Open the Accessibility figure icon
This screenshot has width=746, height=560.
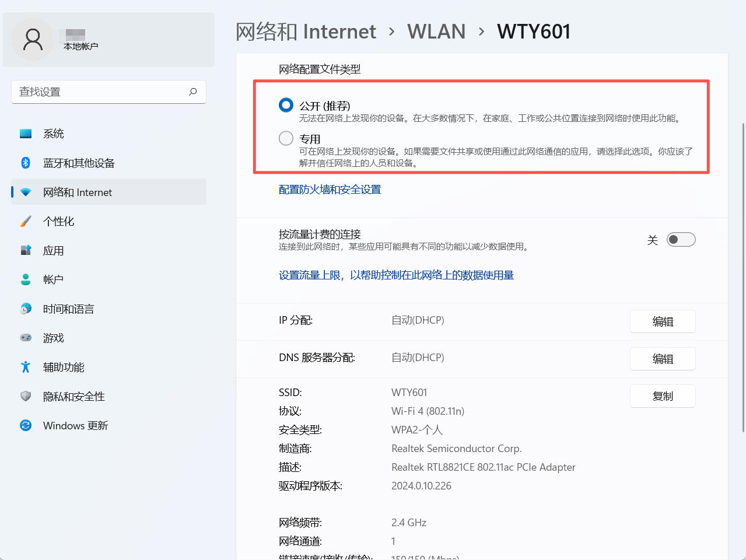coord(26,367)
